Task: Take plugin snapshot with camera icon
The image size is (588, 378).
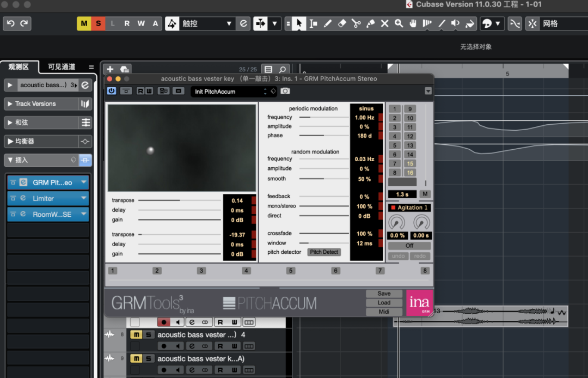Action: pyautogui.click(x=285, y=91)
